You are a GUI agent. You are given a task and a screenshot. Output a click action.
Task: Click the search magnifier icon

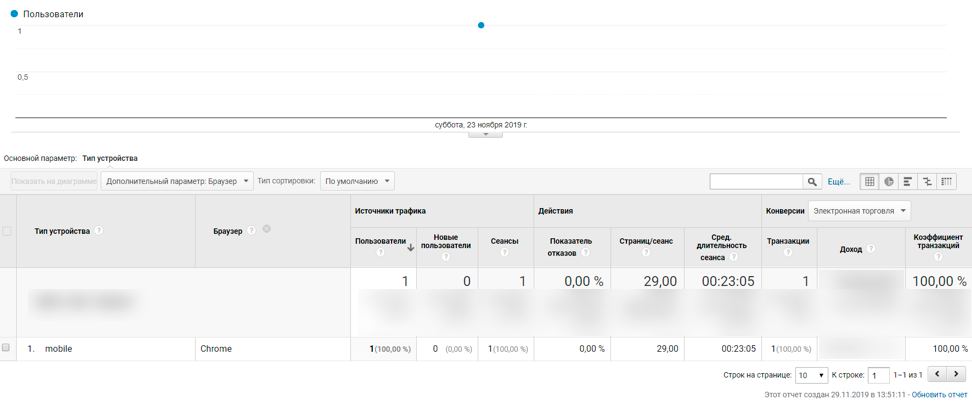812,181
